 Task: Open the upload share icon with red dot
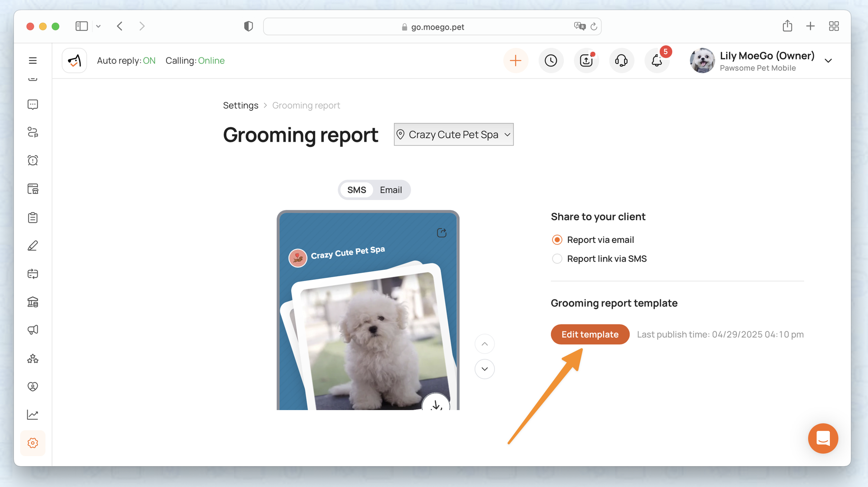[x=586, y=60]
